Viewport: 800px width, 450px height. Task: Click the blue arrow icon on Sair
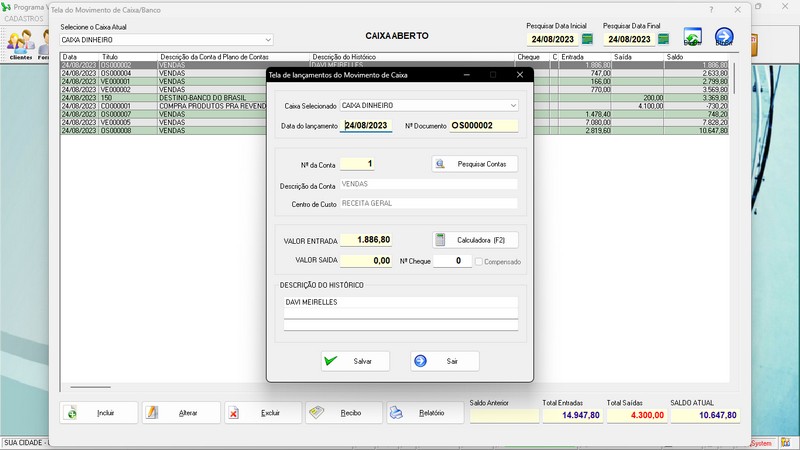point(420,361)
